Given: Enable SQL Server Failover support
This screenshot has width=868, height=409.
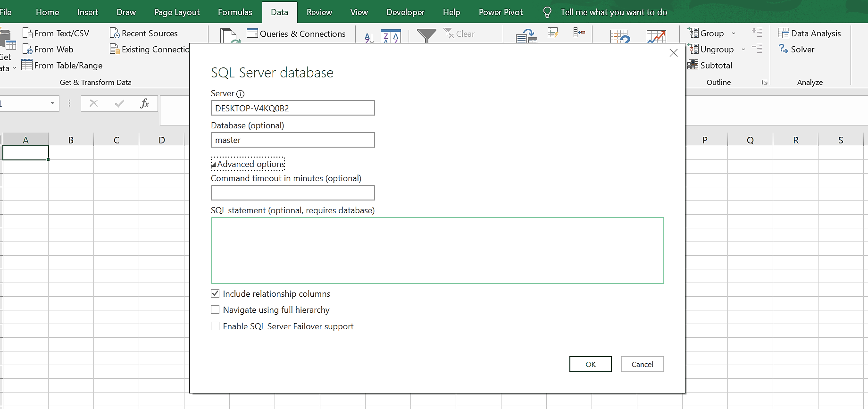Looking at the screenshot, I should coord(215,326).
